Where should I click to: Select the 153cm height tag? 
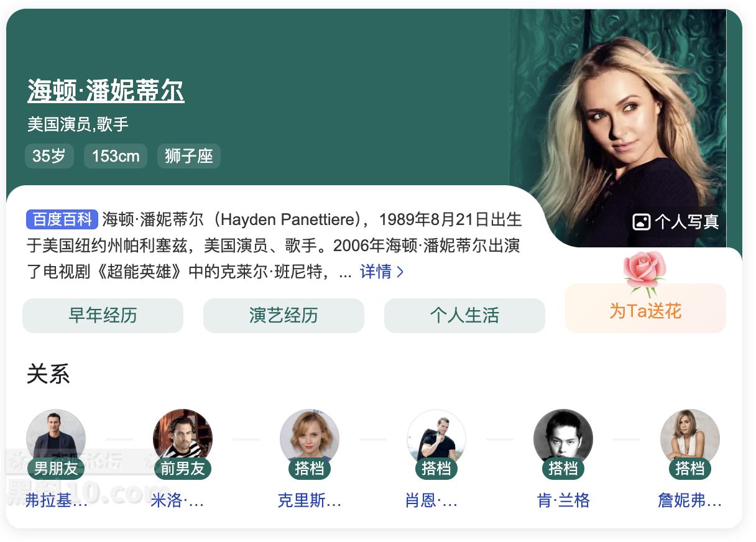point(116,156)
